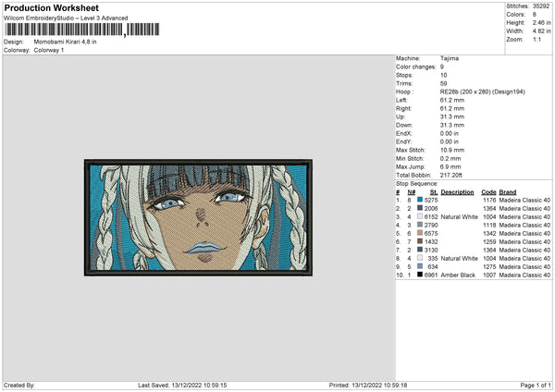Click the 'Description' column header
The image size is (555, 392).
[457, 192]
